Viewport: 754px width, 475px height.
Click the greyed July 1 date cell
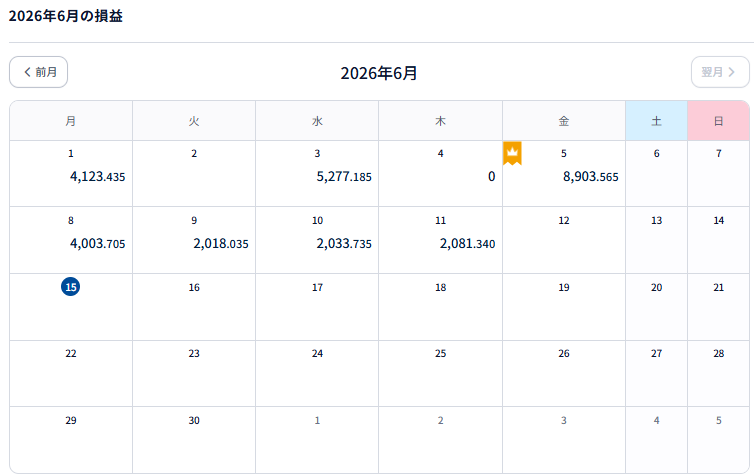(317, 440)
